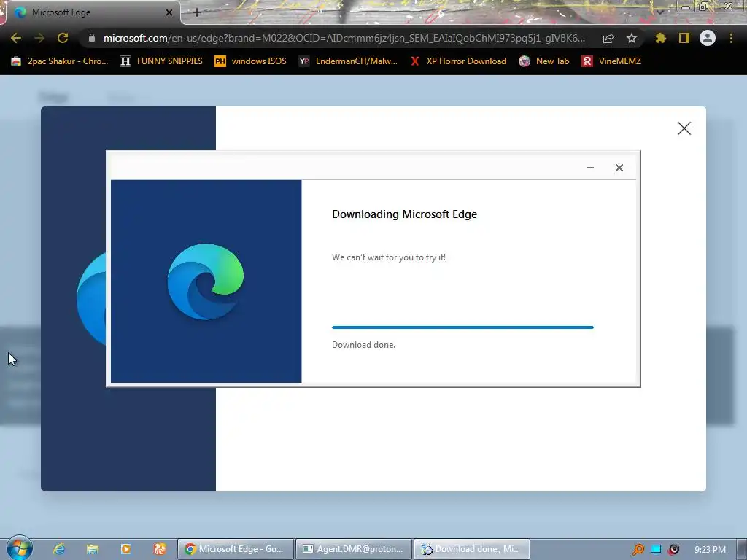Reload the current page
This screenshot has width=747, height=560.
click(63, 38)
